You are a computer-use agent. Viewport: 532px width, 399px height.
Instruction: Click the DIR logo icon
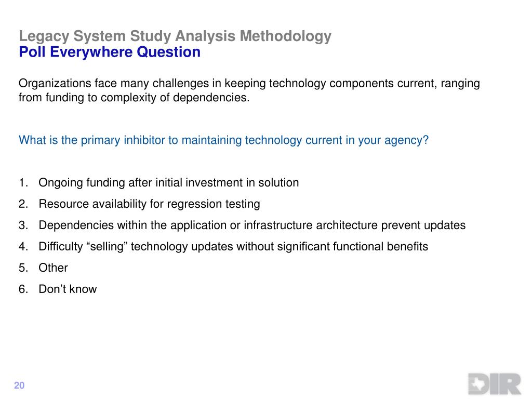pos(495,384)
